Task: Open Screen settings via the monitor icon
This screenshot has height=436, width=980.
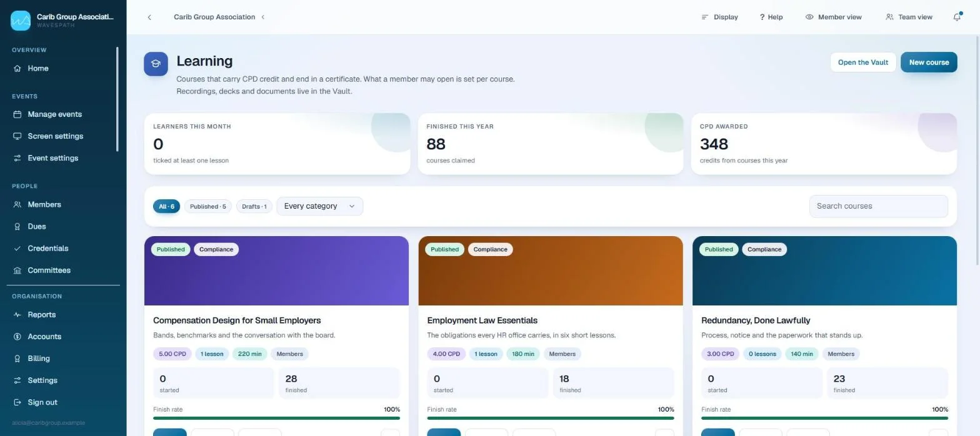Action: [x=17, y=136]
